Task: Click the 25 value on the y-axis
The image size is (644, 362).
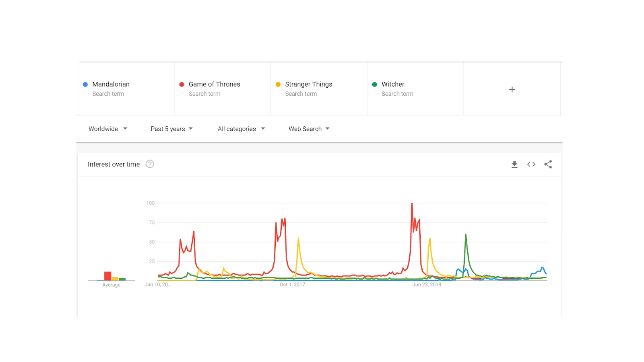Action: (x=152, y=261)
